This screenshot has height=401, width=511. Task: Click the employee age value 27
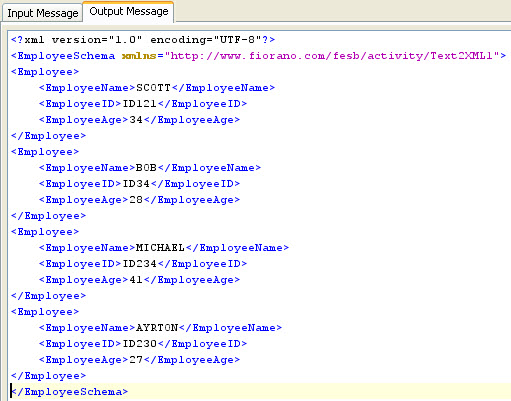[x=136, y=360]
